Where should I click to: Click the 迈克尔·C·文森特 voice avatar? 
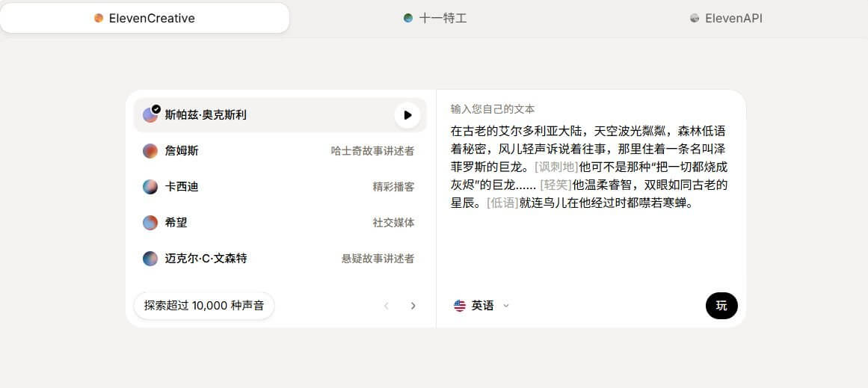click(x=150, y=259)
